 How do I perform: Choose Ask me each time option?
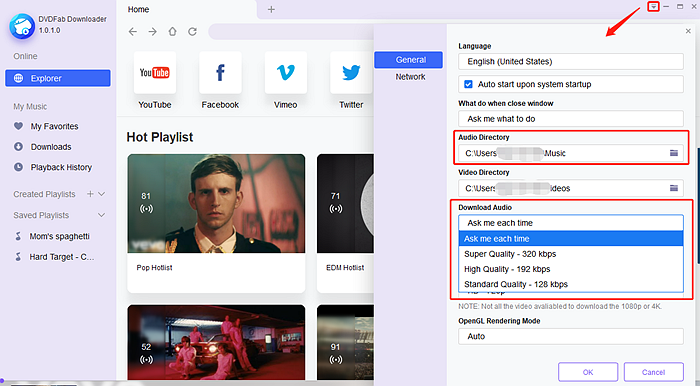pyautogui.click(x=571, y=239)
